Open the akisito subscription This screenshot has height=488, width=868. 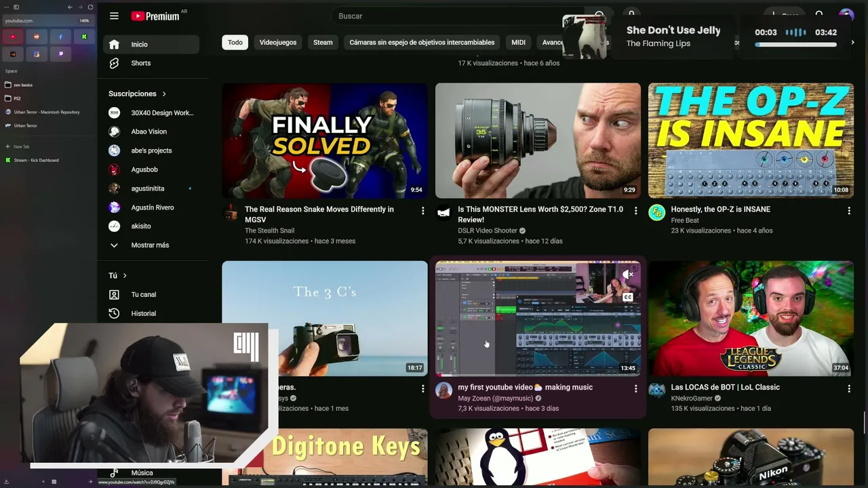pyautogui.click(x=151, y=226)
